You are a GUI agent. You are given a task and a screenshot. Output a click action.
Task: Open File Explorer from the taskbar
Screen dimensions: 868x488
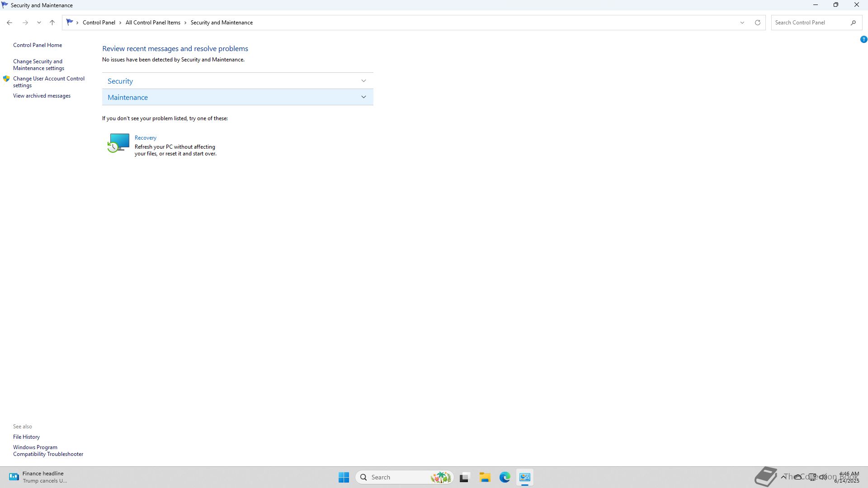point(485,477)
